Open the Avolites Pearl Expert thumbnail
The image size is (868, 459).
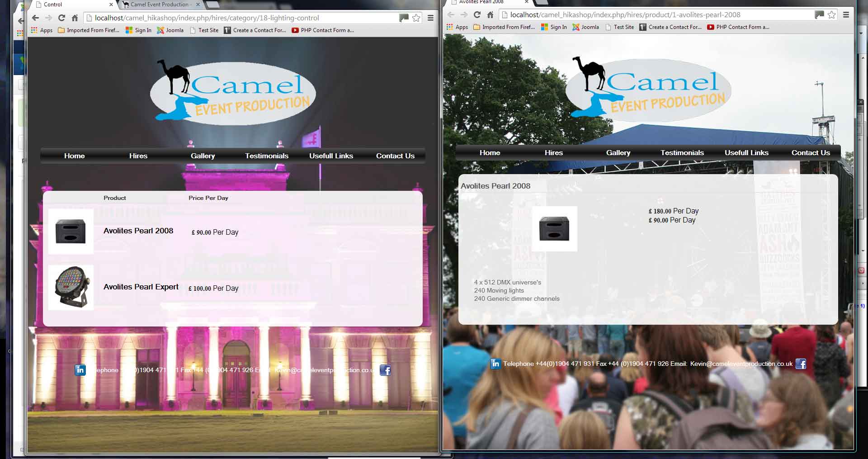tap(71, 288)
